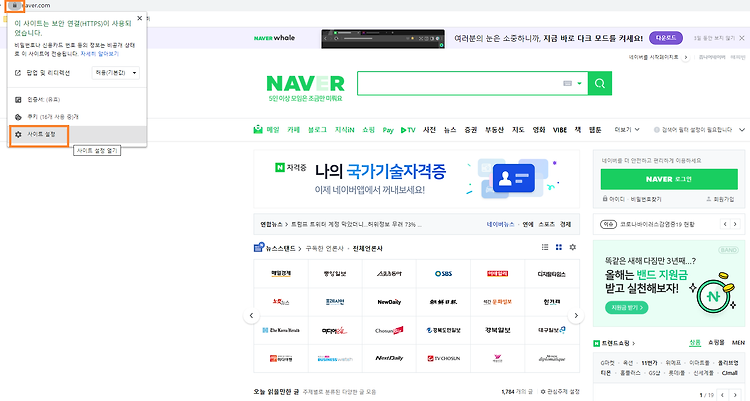Image resolution: width=750 pixels, height=401 pixels.
Task: Open 사전 in the service menu
Action: 430,130
